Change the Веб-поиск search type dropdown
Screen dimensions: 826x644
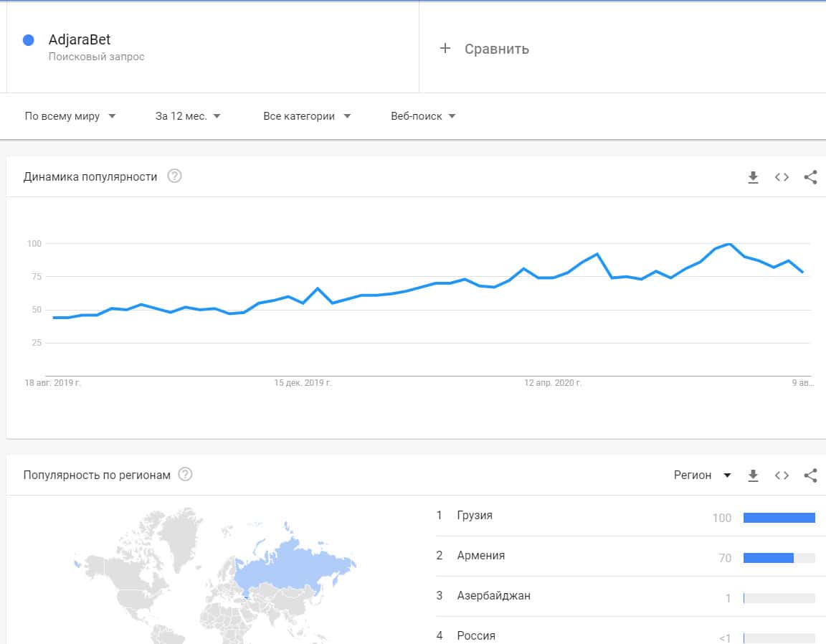423,116
